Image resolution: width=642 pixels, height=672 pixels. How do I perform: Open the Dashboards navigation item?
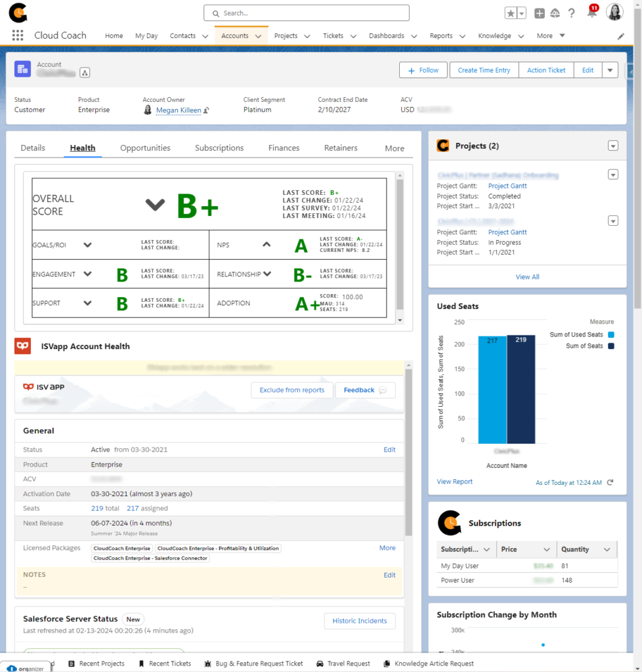387,35
